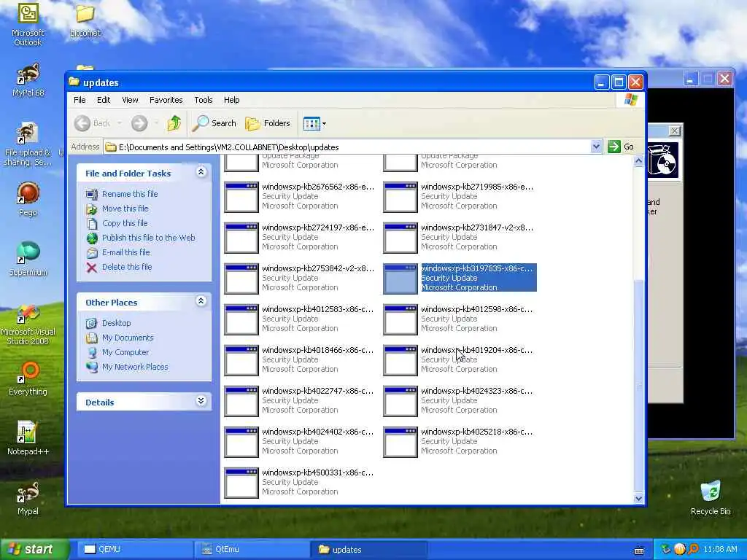Click the Start button
Image resolution: width=747 pixels, height=560 pixels.
[x=34, y=550]
